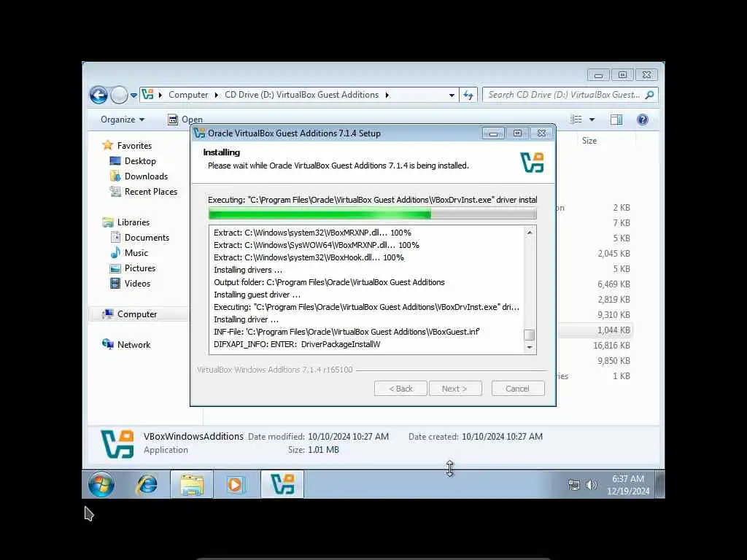The width and height of the screenshot is (747, 560).
Task: Click the search magnifier icon
Action: pos(649,95)
